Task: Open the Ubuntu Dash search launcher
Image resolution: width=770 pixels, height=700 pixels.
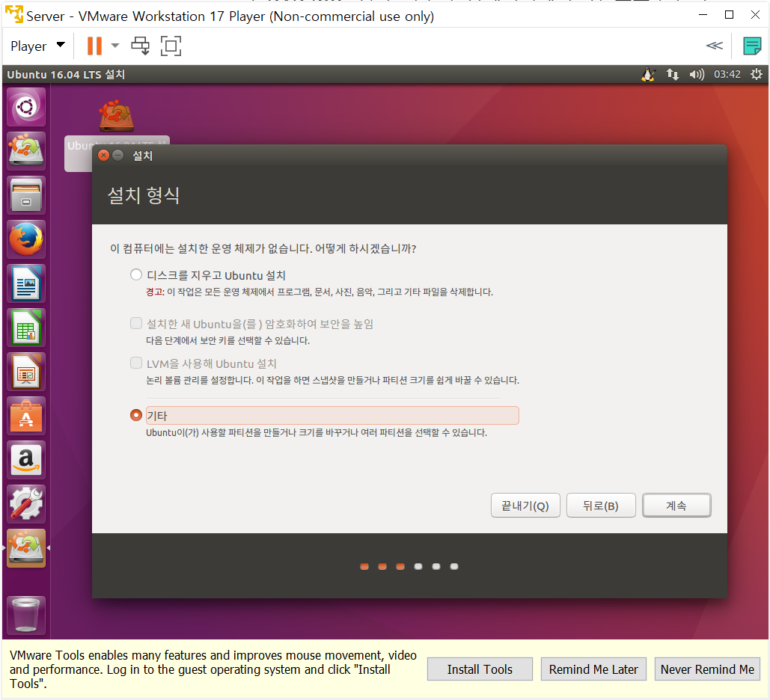Action: [26, 107]
